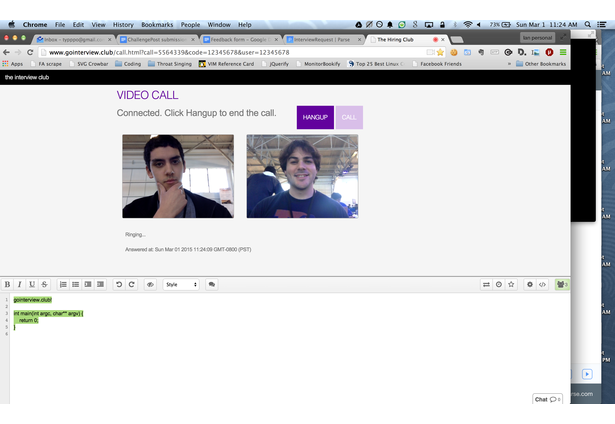Click the 'return 0;' code line
The height and width of the screenshot is (424, 615).
click(29, 320)
